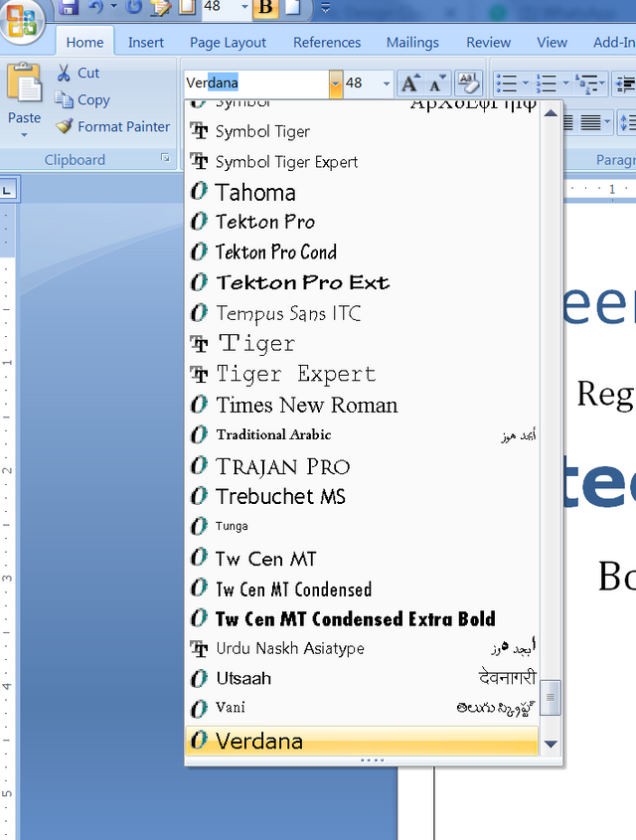Click the Multilevel List icon

(587, 84)
